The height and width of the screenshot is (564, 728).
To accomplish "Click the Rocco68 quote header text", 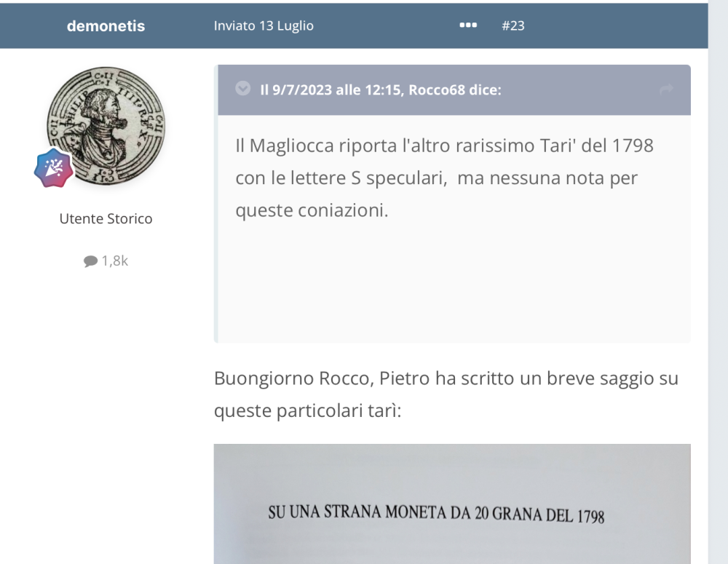I will (380, 90).
